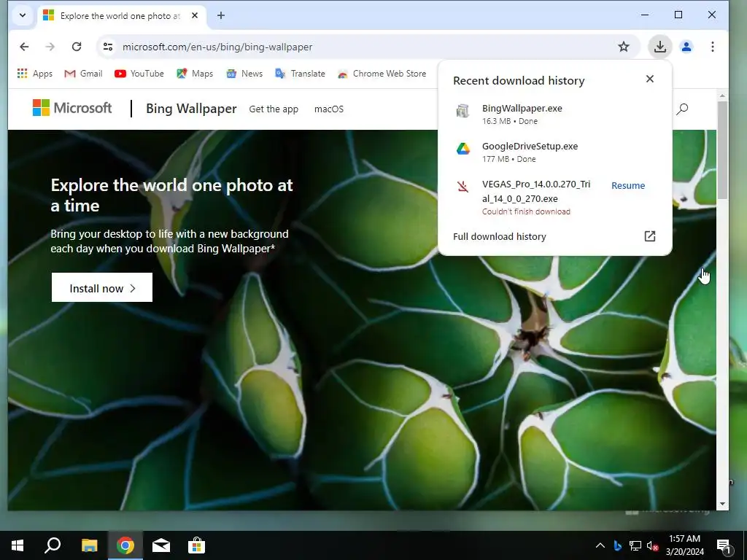Image resolution: width=747 pixels, height=560 pixels.
Task: Click the scrollbar down arrow
Action: point(722,504)
